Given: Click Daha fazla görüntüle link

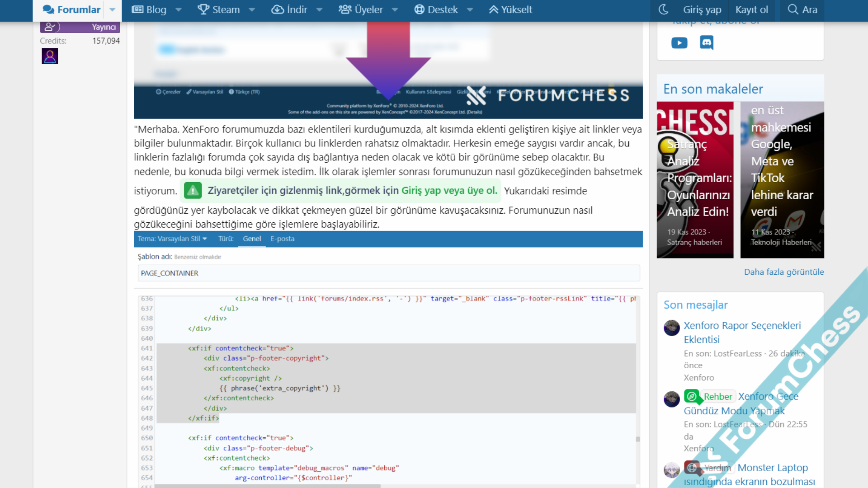Looking at the screenshot, I should [784, 272].
